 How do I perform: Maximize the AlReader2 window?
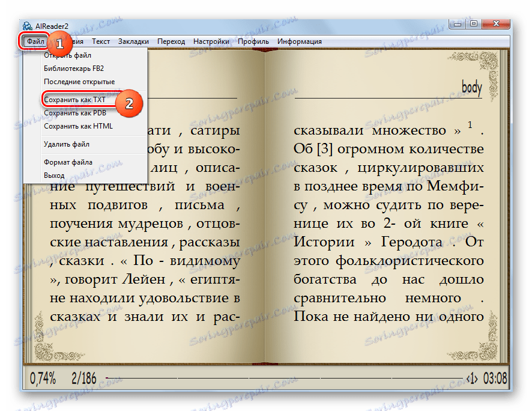[x=474, y=24]
